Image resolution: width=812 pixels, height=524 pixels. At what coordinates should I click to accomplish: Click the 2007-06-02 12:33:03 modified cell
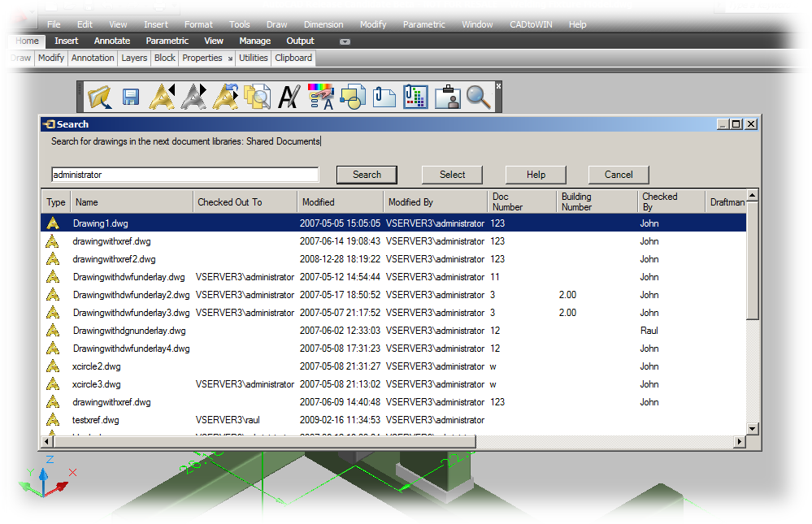pyautogui.click(x=340, y=331)
